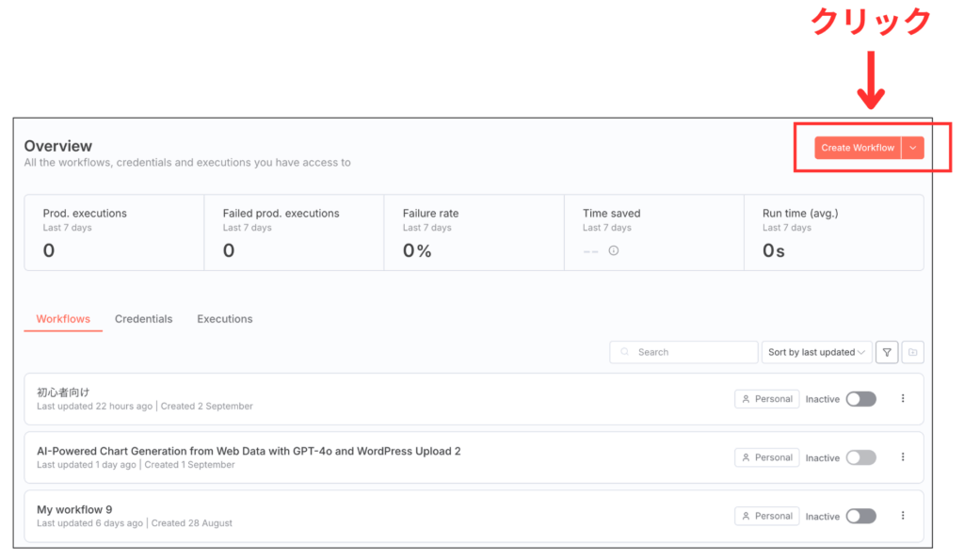
Task: Open the Create Workflow dropdown chevron
Action: 911,147
